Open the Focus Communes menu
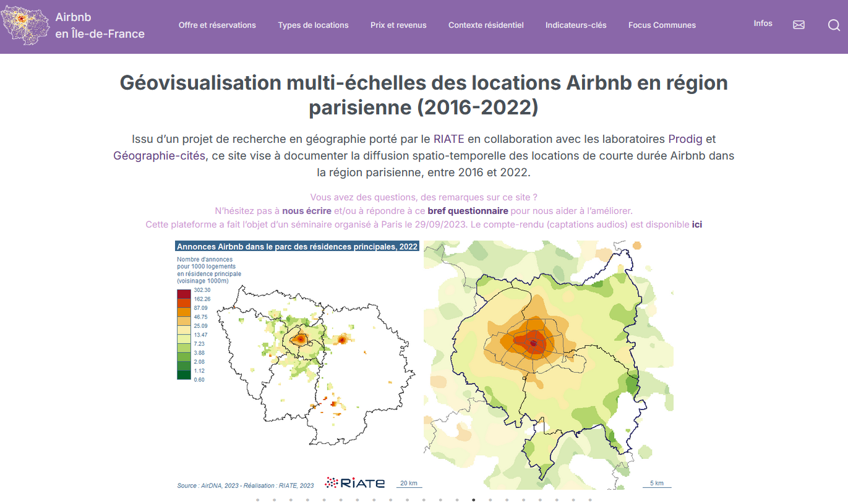 662,25
